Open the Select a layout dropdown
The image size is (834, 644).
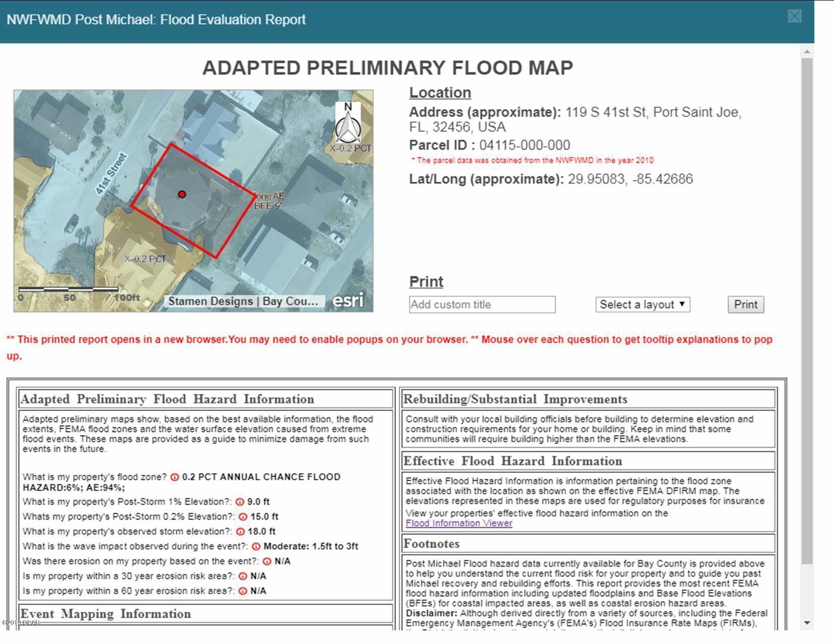642,305
